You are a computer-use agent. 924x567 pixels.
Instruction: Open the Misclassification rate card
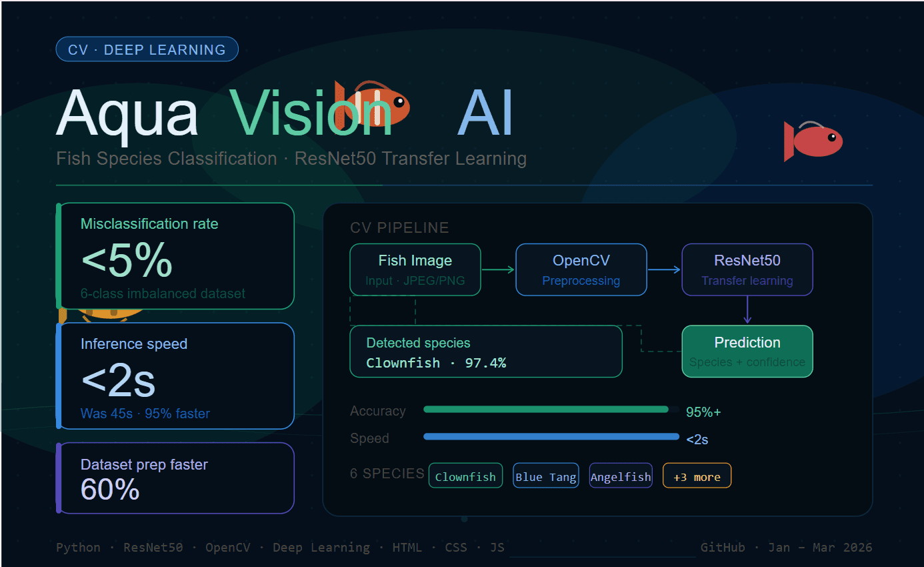point(175,256)
